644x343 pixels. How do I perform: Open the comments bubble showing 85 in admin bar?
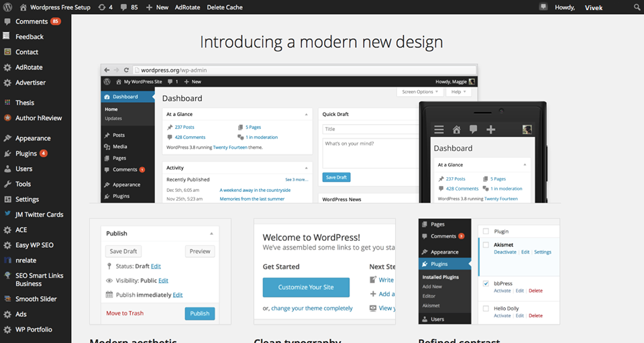coord(129,7)
